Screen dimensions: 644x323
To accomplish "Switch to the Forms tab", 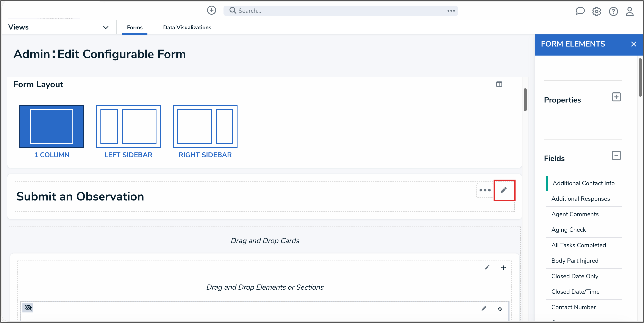I will point(135,28).
